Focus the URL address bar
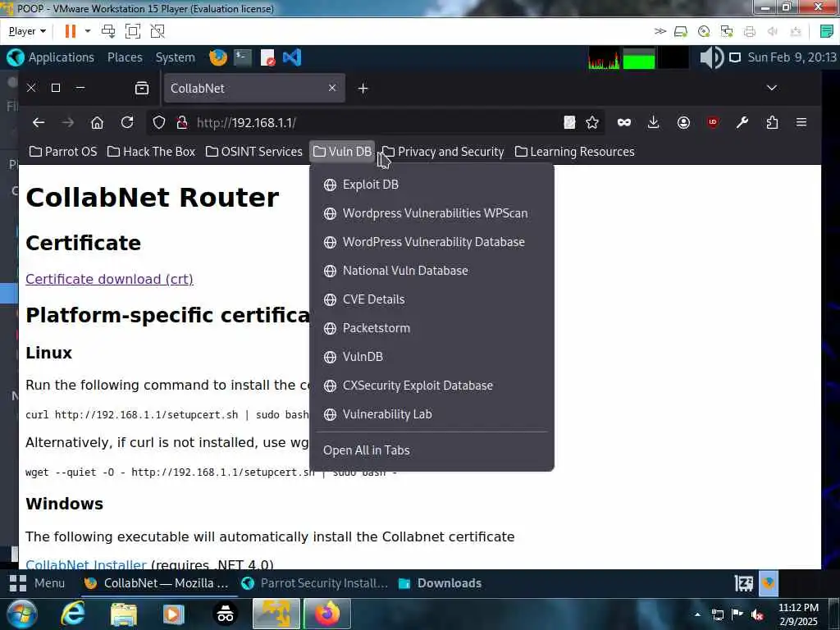Viewport: 840px width, 630px height. coord(375,123)
